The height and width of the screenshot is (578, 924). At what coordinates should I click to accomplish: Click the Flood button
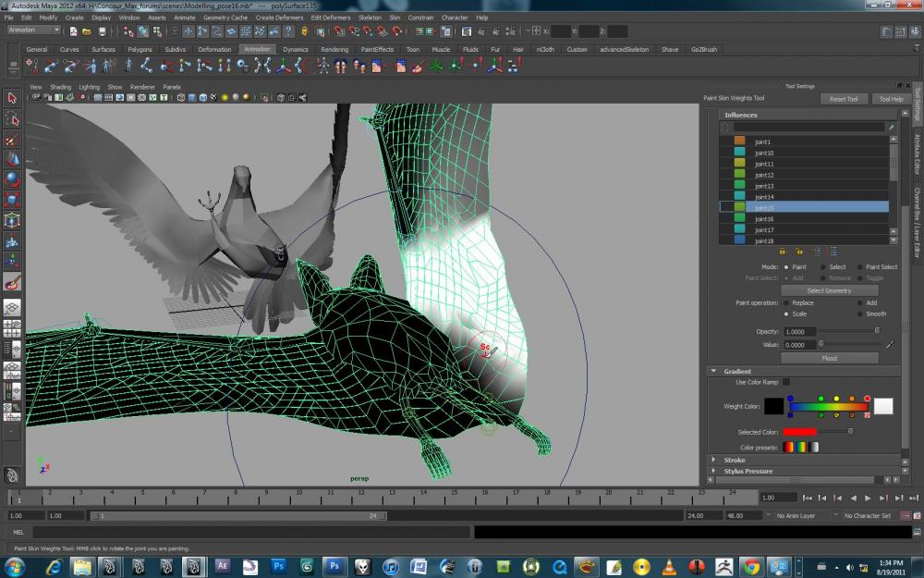pyautogui.click(x=829, y=358)
